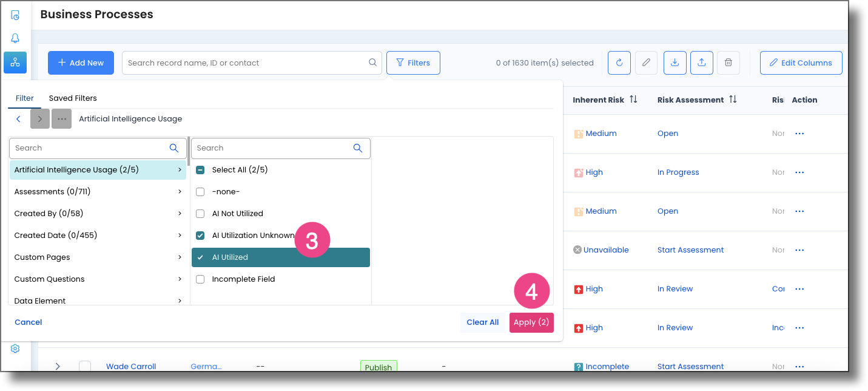Toggle Select All (2/5) checkbox

(200, 170)
